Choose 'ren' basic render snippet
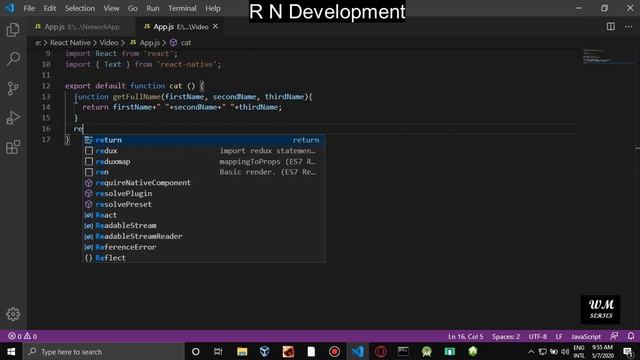The width and height of the screenshot is (640, 360). coord(204,172)
